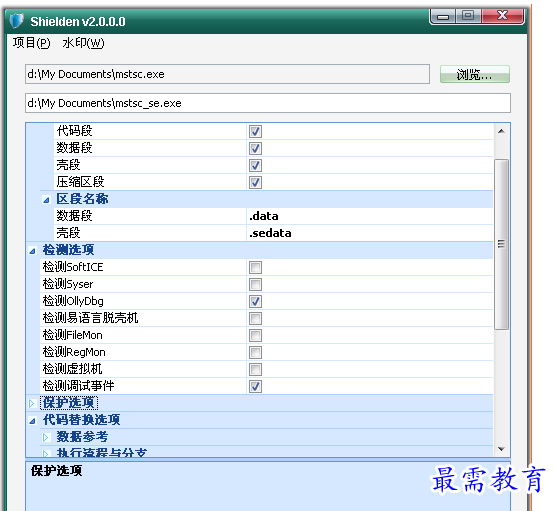Focus the output path field mstsc_se.exe

click(268, 103)
